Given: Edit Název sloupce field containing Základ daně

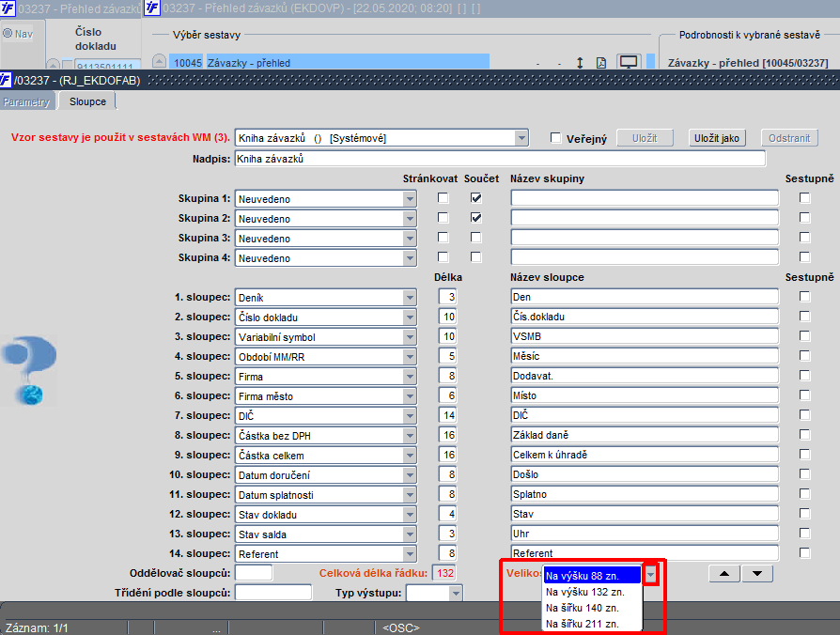Looking at the screenshot, I should (645, 435).
